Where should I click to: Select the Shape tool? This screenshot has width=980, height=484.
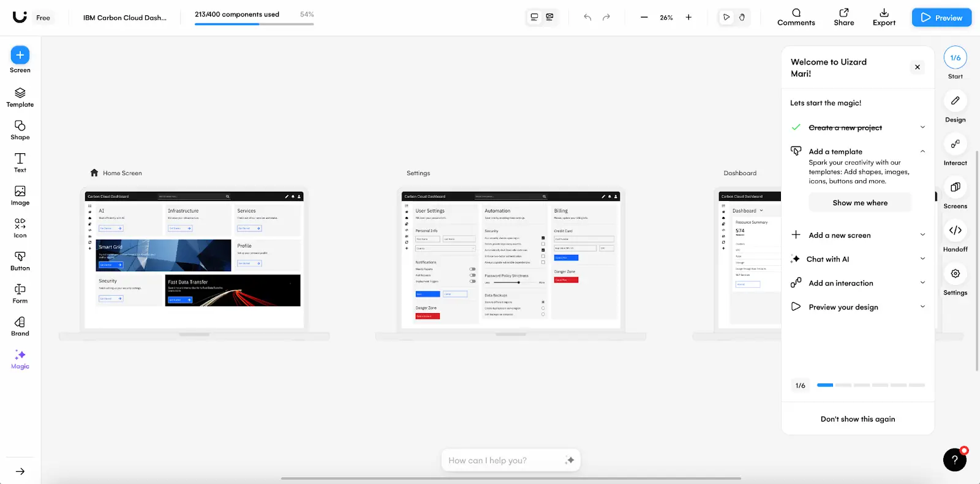[x=20, y=130]
